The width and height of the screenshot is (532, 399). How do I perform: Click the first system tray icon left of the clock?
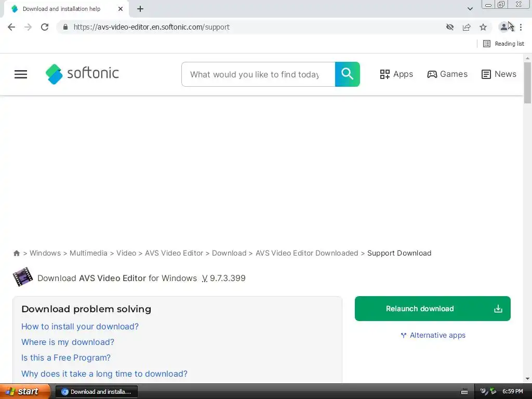tap(484, 392)
